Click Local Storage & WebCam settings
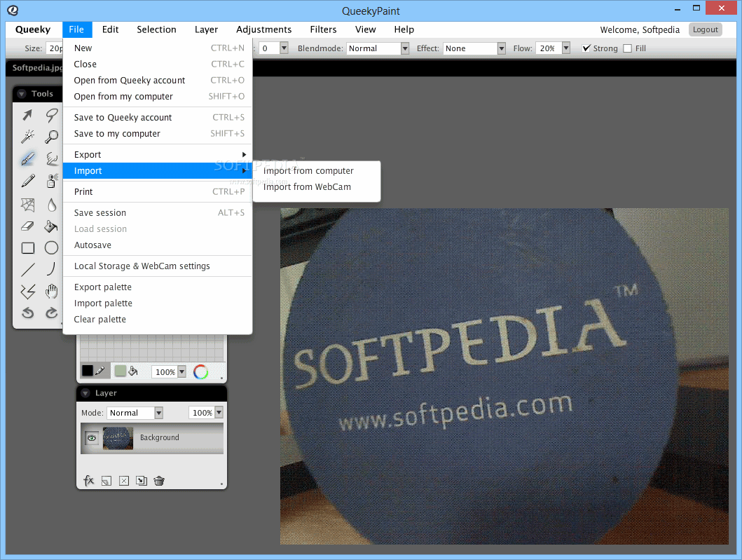The width and height of the screenshot is (742, 560). 157,266
